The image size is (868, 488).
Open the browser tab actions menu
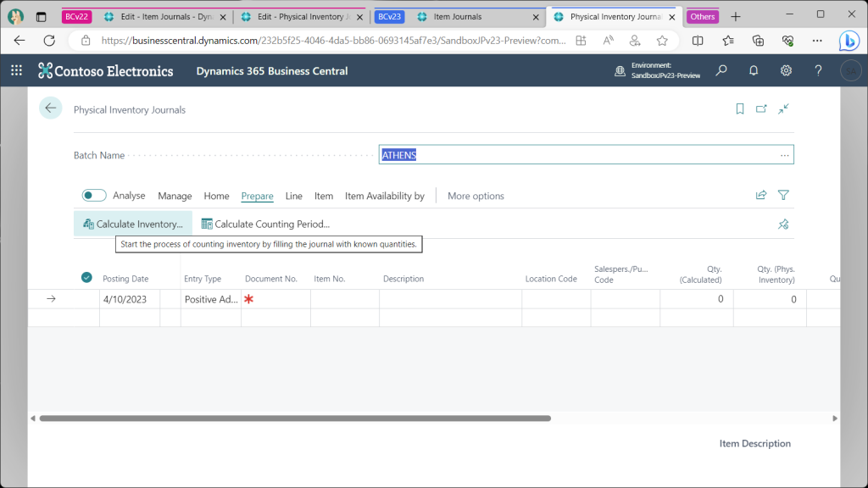click(41, 17)
